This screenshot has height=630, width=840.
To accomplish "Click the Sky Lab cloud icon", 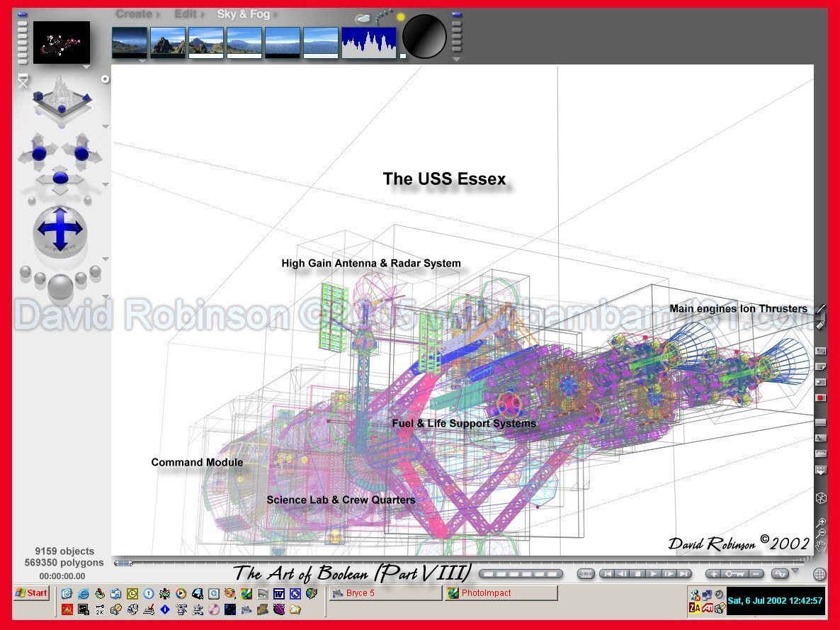I will tap(363, 18).
